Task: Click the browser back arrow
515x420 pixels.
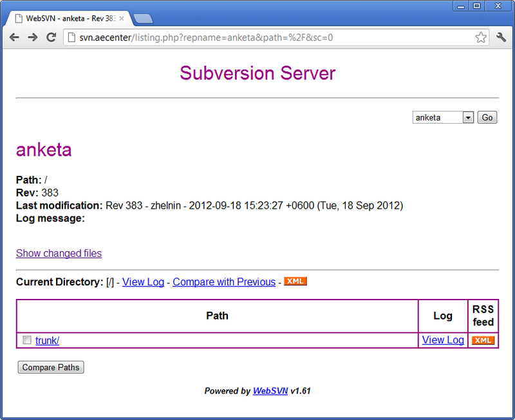Action: [x=14, y=37]
